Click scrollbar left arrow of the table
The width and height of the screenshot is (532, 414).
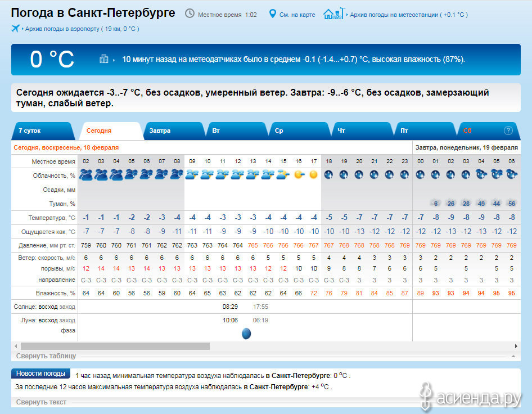pos(16,346)
